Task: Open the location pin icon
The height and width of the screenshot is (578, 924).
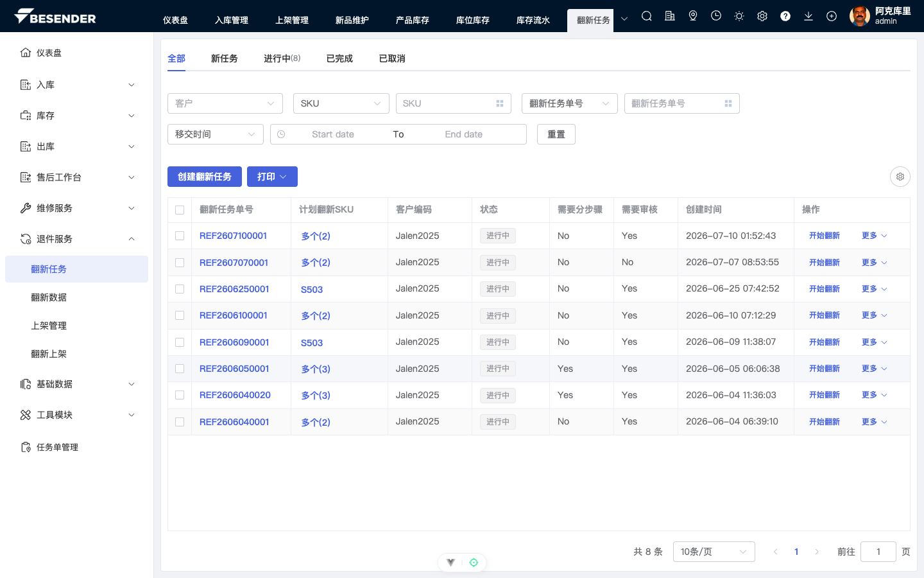Action: point(693,16)
